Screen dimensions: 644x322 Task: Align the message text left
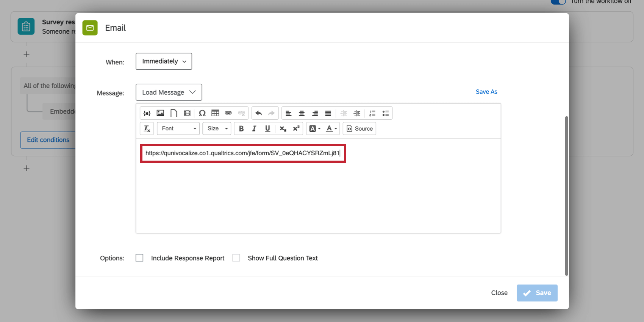[x=289, y=113]
